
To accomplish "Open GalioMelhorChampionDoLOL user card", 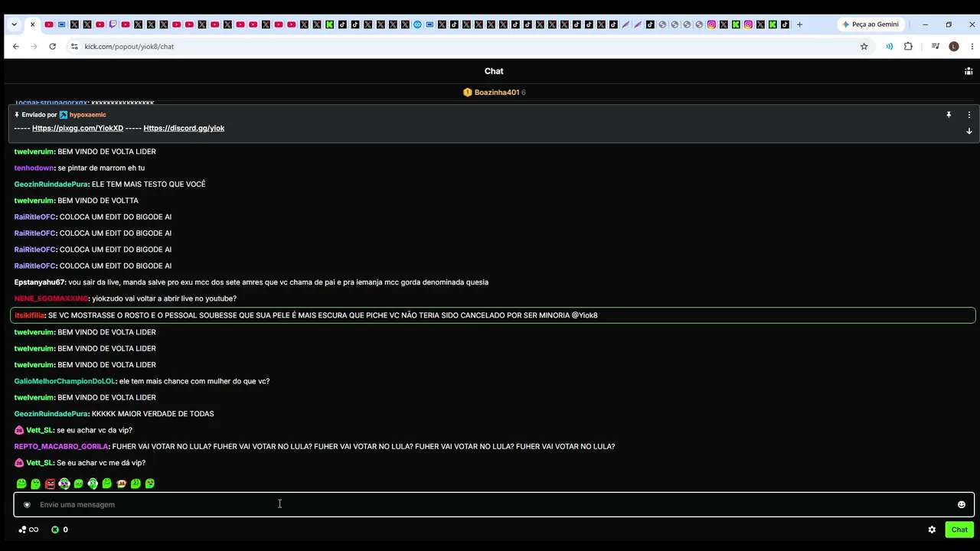I will point(64,381).
